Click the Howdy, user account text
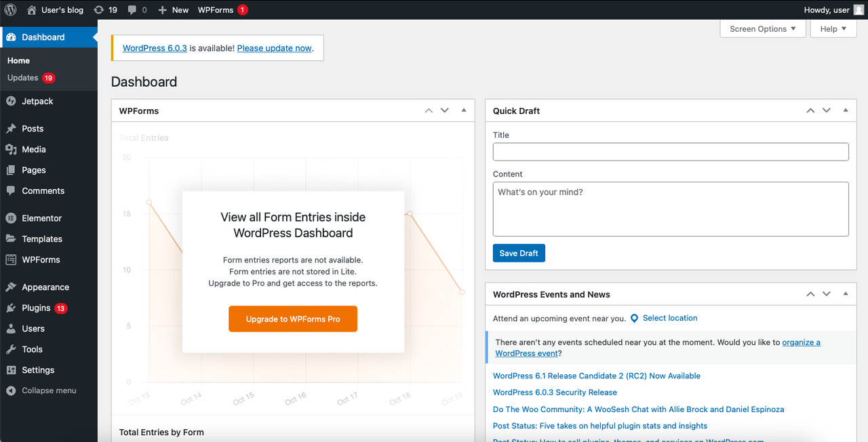Viewport: 868px width, 442px height. [827, 10]
